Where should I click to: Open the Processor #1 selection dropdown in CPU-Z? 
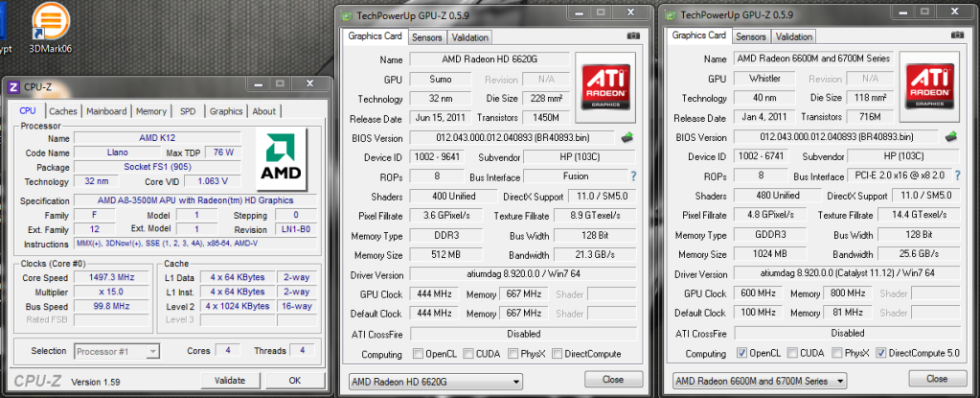pyautogui.click(x=117, y=351)
